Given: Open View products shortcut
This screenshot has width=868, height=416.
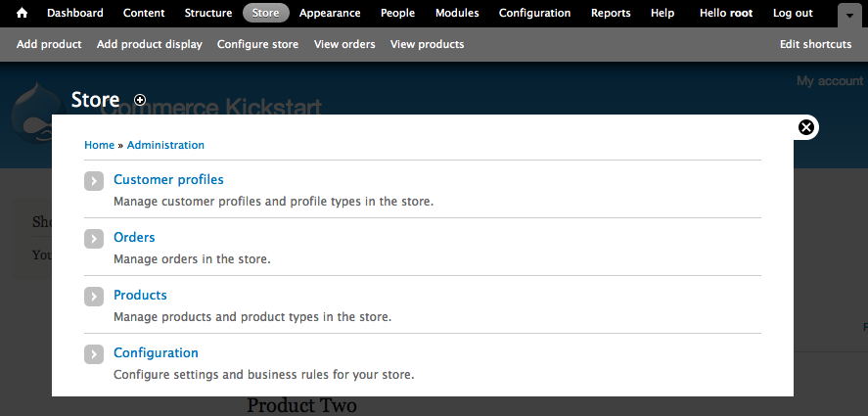Looking at the screenshot, I should pos(427,44).
